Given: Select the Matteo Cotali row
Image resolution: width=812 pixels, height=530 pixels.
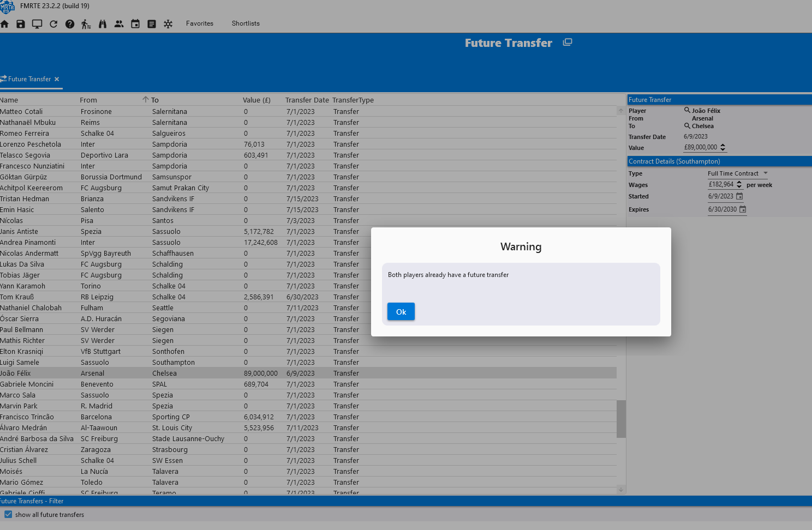Looking at the screenshot, I should click(308, 111).
